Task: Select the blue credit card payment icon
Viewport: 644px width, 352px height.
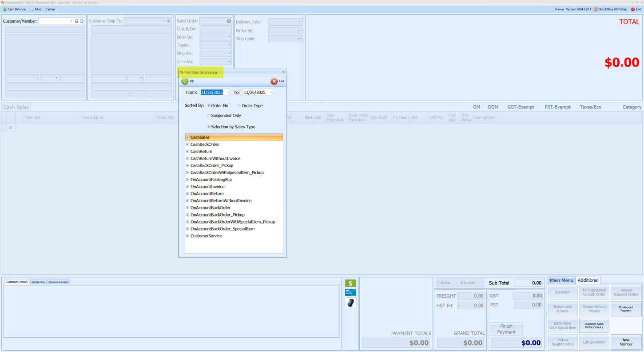Action: pyautogui.click(x=350, y=292)
